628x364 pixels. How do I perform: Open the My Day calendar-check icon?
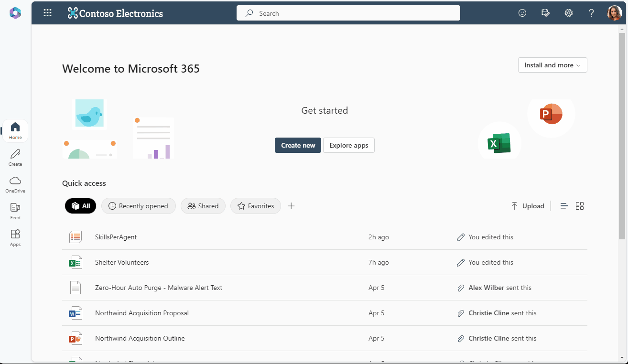[545, 13]
